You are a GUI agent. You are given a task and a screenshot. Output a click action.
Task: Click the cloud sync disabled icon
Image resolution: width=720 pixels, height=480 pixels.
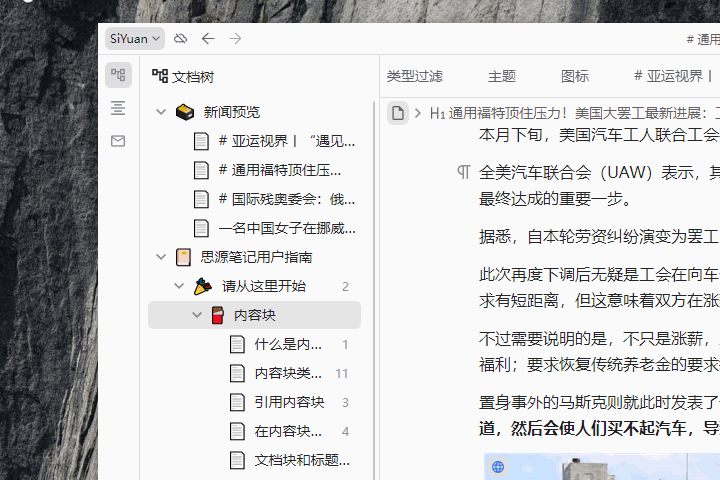(180, 39)
